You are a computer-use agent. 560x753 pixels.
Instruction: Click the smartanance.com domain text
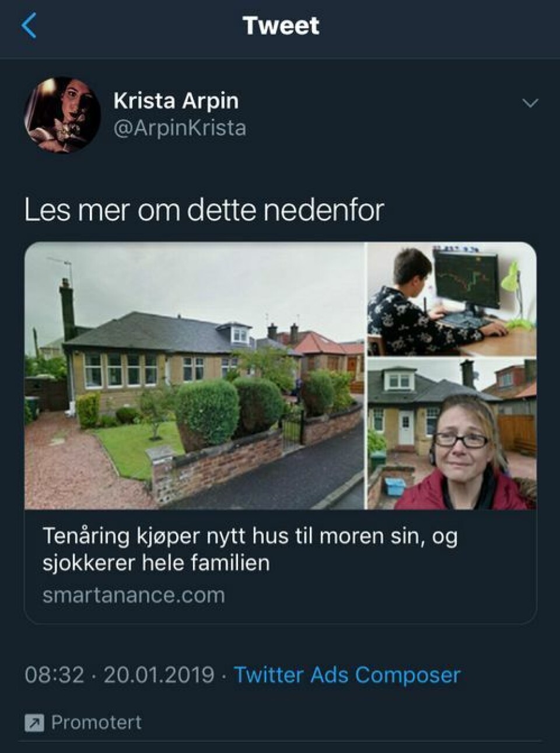point(134,595)
